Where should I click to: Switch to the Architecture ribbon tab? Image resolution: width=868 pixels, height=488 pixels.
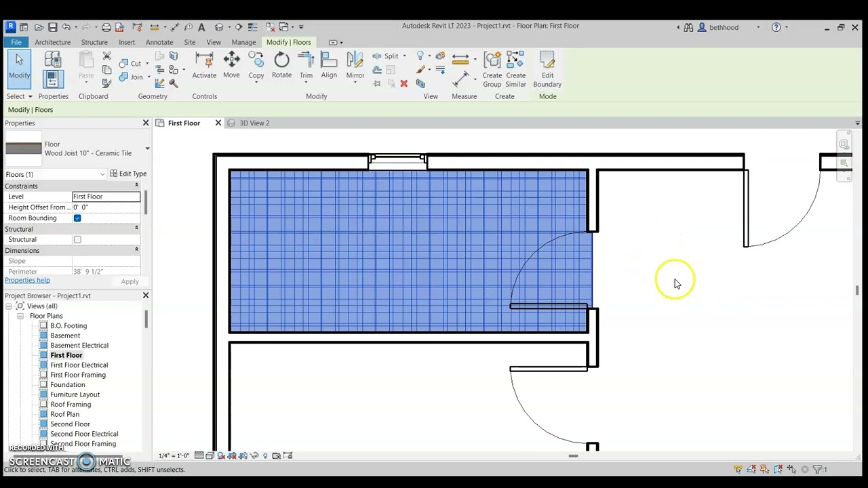pos(52,42)
